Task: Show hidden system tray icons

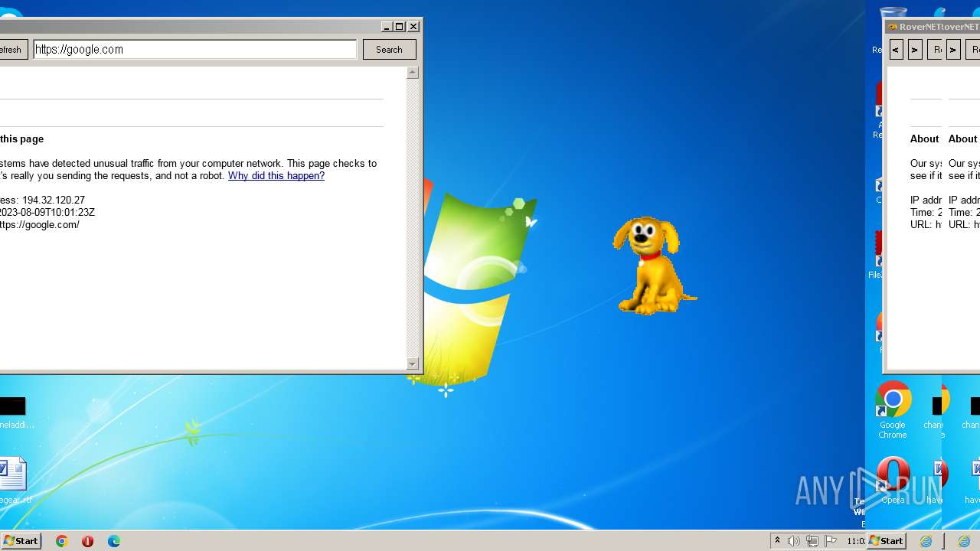Action: [x=777, y=541]
